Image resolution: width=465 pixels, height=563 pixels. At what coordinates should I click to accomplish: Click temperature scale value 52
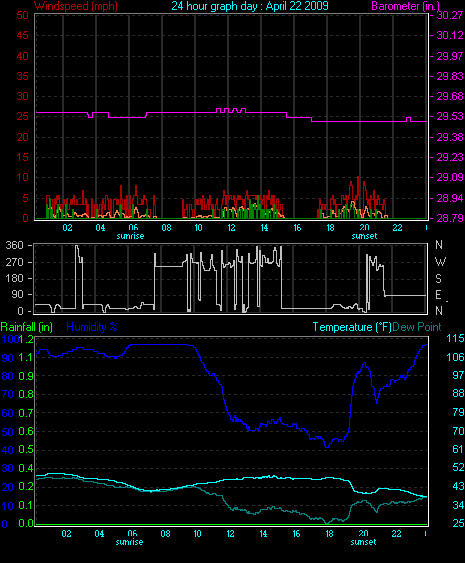pos(458,467)
